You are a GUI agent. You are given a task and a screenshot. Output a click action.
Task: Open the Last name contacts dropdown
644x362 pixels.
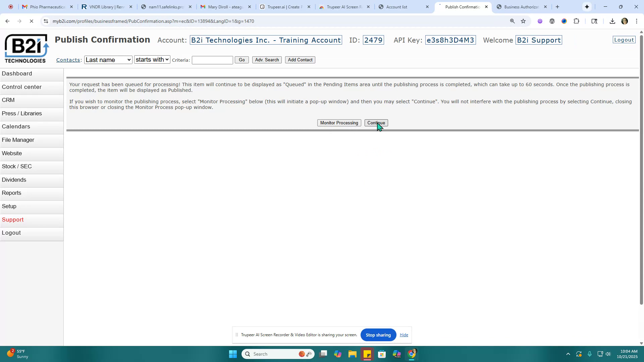coord(108,60)
